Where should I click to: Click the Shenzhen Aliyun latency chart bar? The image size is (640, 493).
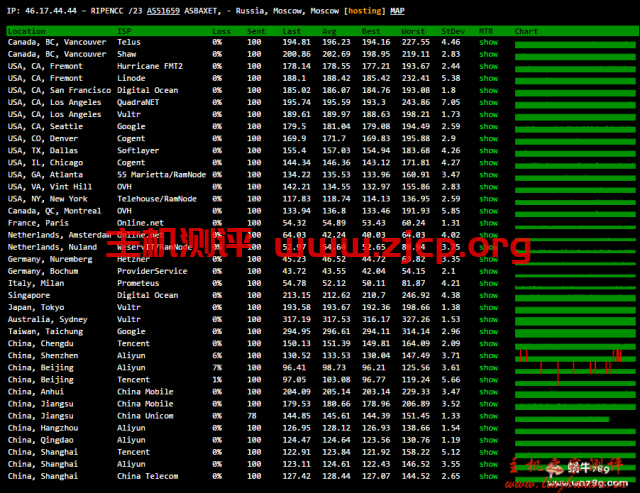coord(575,357)
